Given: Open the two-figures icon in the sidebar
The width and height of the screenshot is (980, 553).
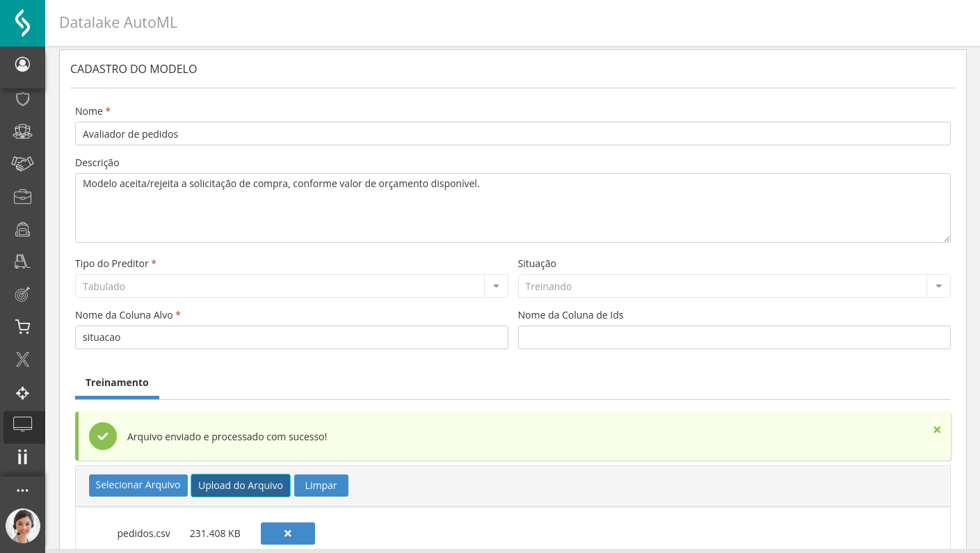Looking at the screenshot, I should [x=22, y=457].
